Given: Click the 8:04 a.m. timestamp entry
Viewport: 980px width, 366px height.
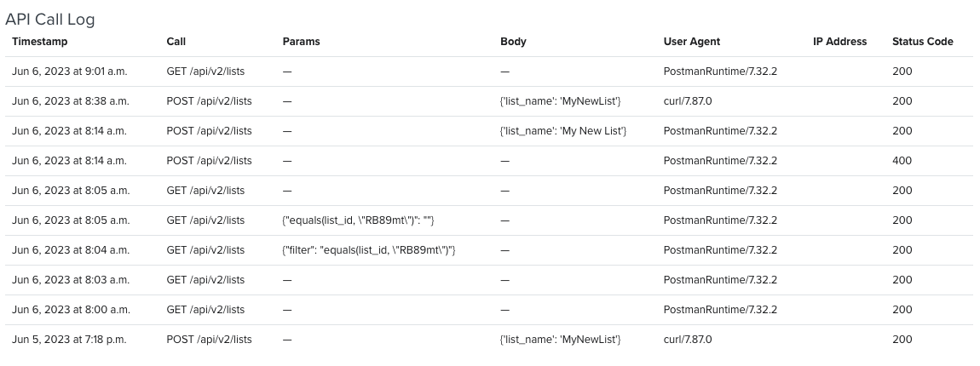Looking at the screenshot, I should (71, 250).
